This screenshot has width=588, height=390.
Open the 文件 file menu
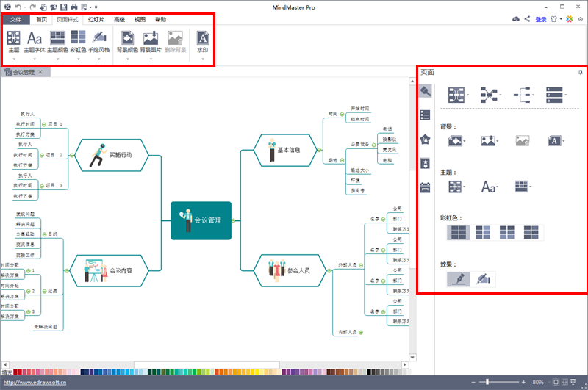coord(15,20)
